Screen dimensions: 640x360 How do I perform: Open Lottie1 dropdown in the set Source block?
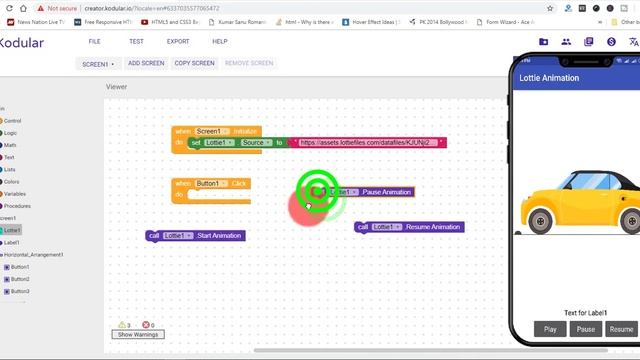coord(220,142)
